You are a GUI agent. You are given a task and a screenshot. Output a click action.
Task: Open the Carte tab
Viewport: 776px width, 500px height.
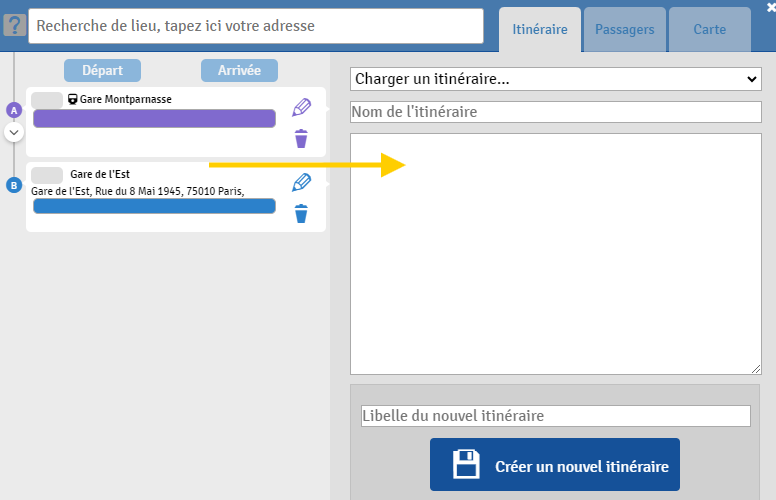tap(709, 29)
